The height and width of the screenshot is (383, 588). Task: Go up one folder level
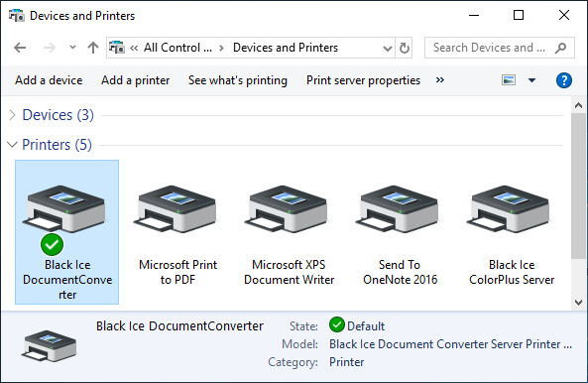tap(93, 48)
